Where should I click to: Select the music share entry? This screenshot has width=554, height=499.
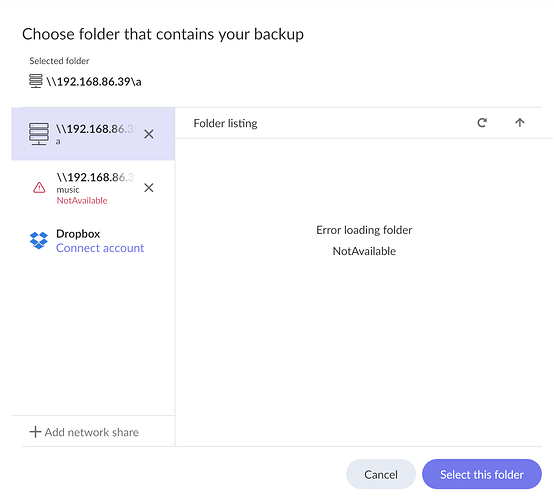click(x=93, y=188)
